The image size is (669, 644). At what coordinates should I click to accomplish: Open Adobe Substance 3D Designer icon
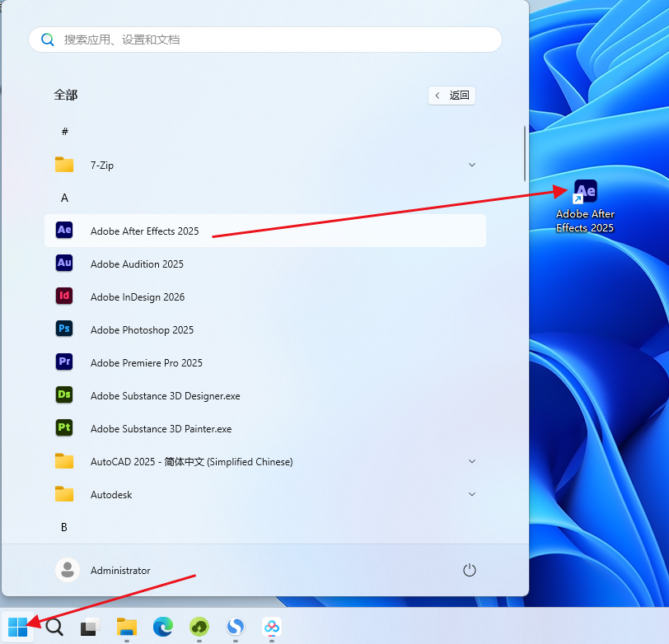(x=64, y=394)
